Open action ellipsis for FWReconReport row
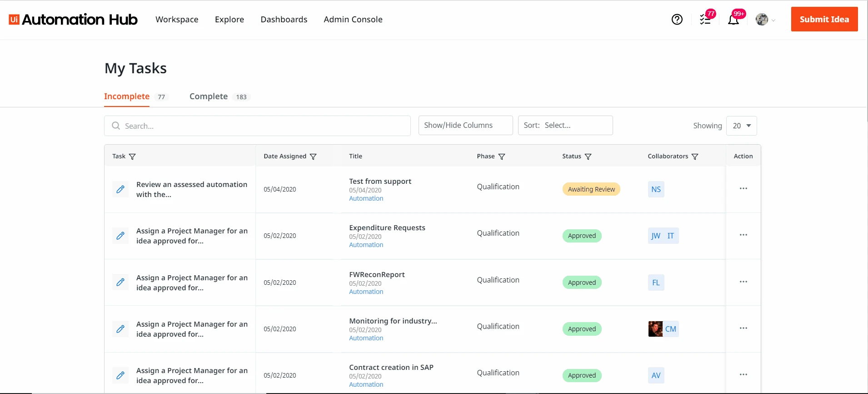 pyautogui.click(x=743, y=282)
